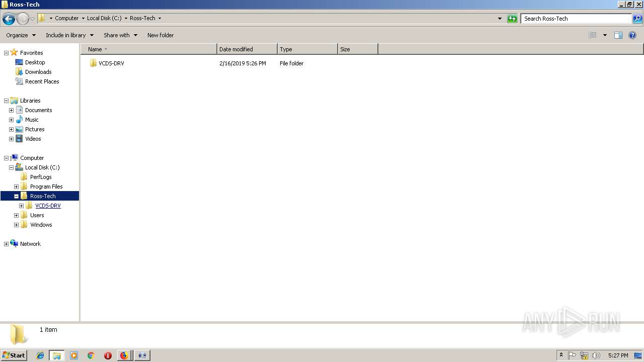The width and height of the screenshot is (644, 362).
Task: Launch Google Chrome from taskbar
Action: point(91,355)
